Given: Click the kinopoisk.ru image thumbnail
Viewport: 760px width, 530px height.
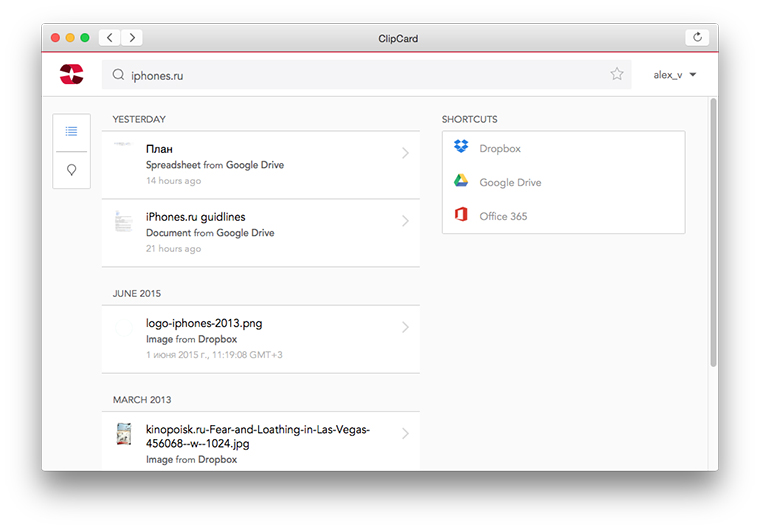Looking at the screenshot, I should [124, 434].
